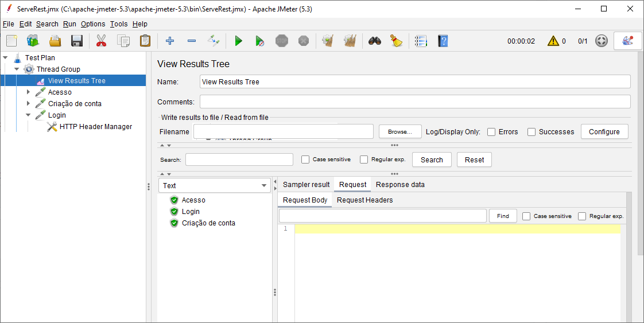Save the test plan with floppy icon

coord(77,41)
